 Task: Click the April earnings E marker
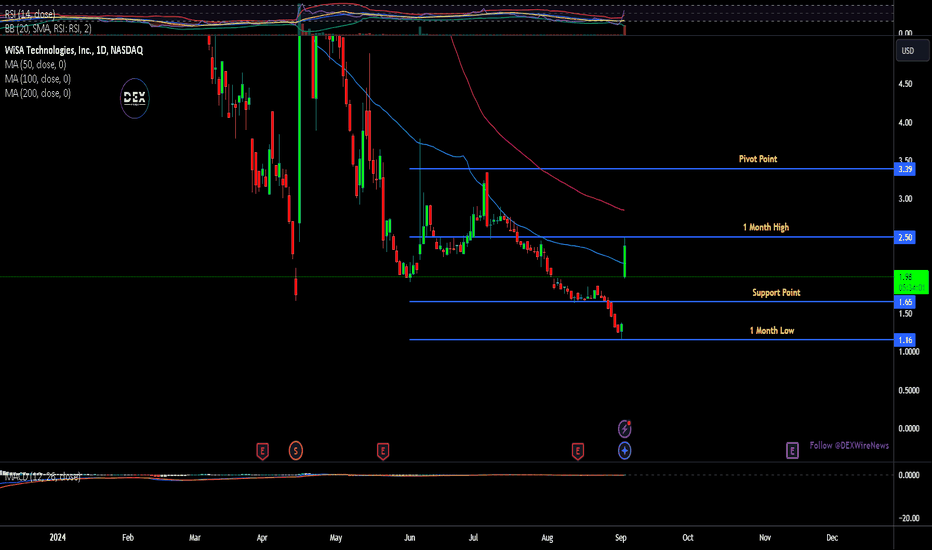(262, 451)
